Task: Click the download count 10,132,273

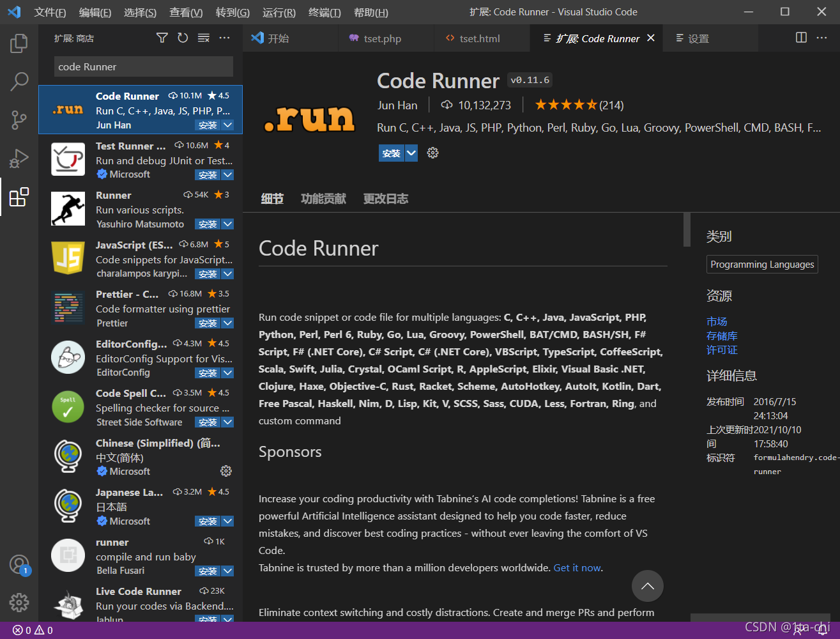Action: tap(477, 105)
